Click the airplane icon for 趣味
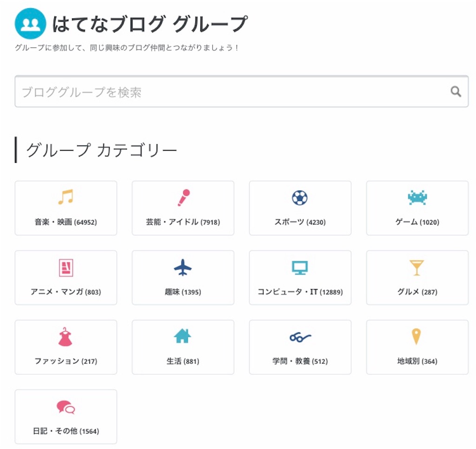This screenshot has height=449, width=476. coord(183,267)
